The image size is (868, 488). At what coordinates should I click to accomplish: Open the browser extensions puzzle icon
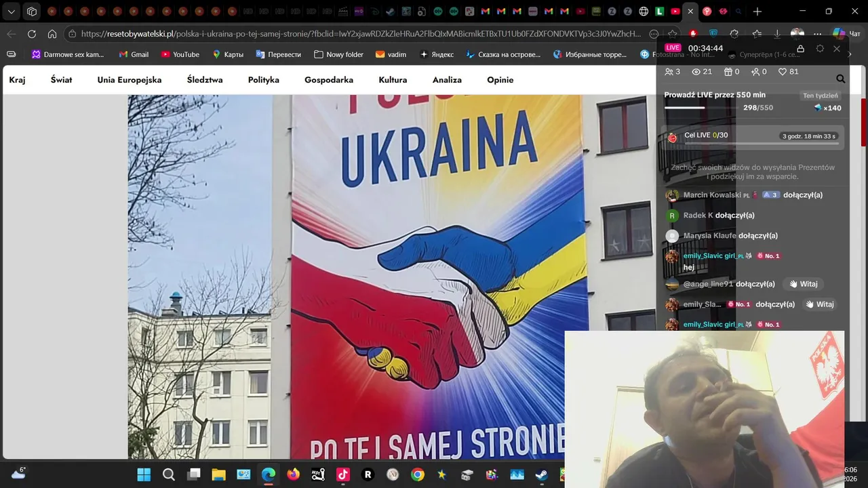pyautogui.click(x=734, y=34)
